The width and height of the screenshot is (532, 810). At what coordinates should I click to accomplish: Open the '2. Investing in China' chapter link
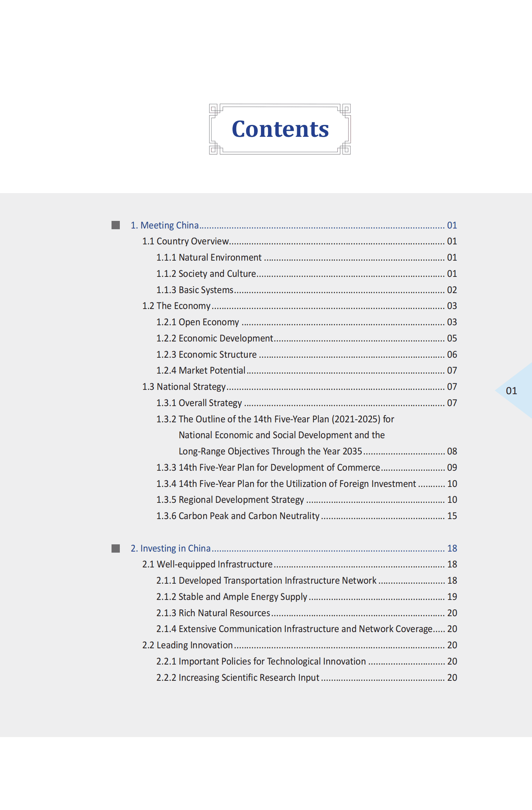(170, 548)
